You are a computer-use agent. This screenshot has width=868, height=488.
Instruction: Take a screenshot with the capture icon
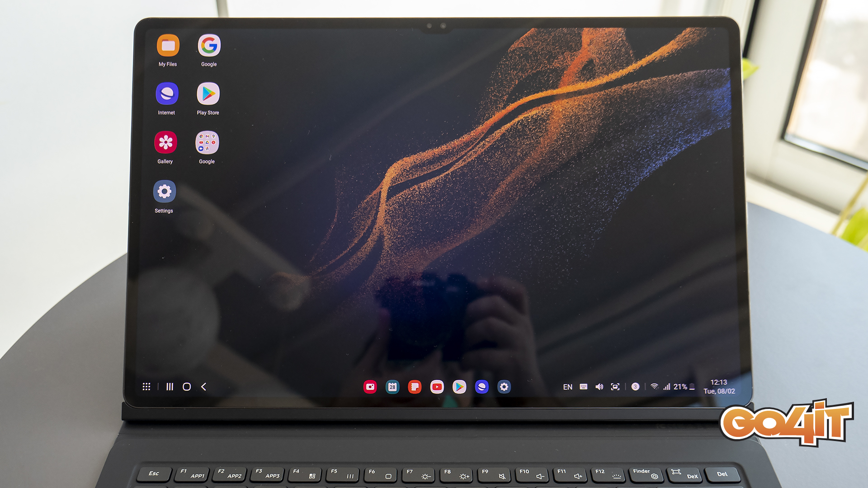[615, 387]
